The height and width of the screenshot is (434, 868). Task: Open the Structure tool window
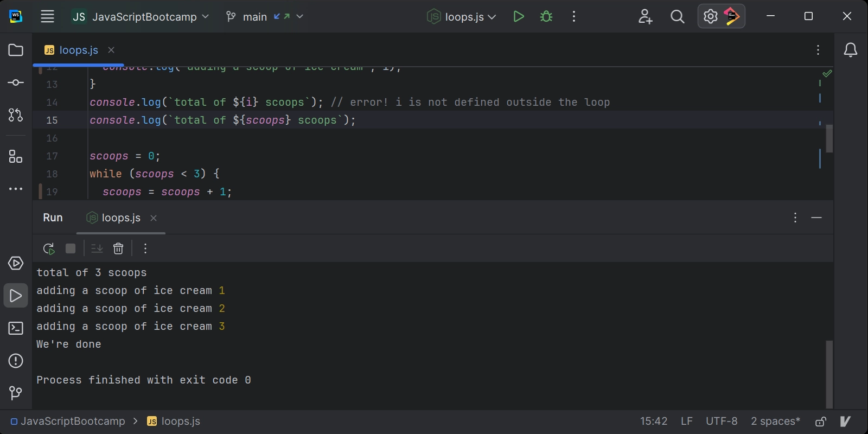point(16,156)
